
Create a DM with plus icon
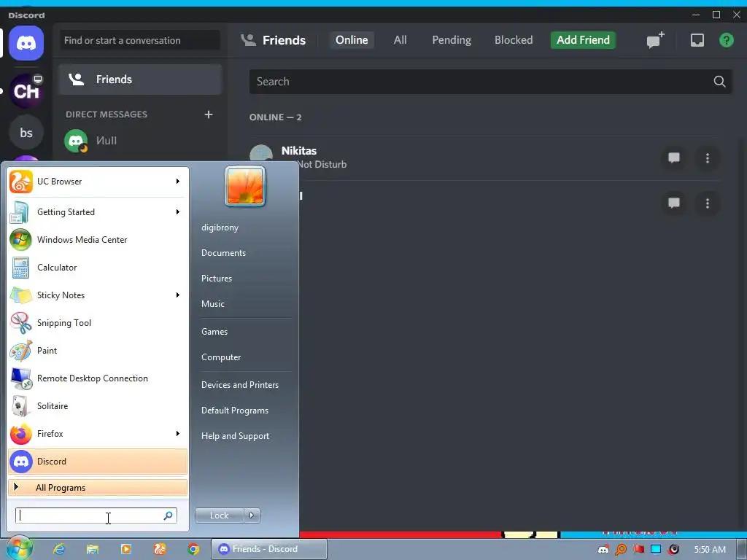point(208,114)
